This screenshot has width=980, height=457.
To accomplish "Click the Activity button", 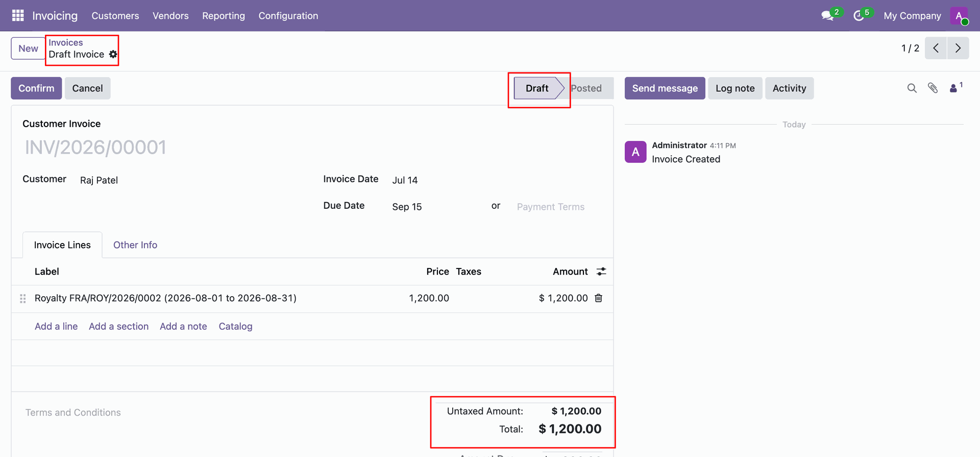I will click(789, 88).
